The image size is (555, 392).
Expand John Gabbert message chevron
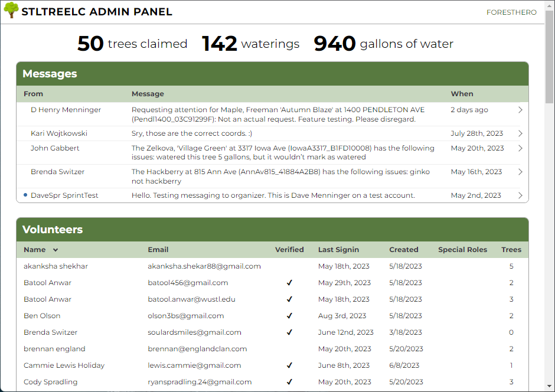coord(520,148)
